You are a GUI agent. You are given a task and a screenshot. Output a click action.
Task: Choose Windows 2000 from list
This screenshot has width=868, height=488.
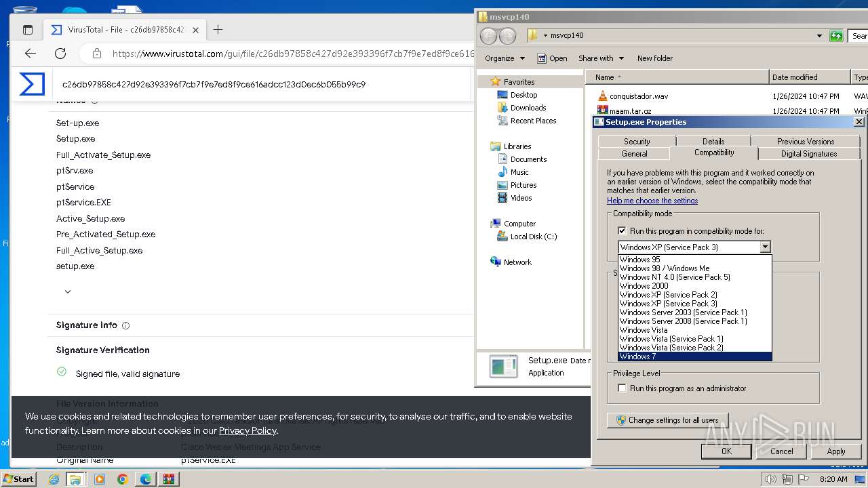pos(695,286)
